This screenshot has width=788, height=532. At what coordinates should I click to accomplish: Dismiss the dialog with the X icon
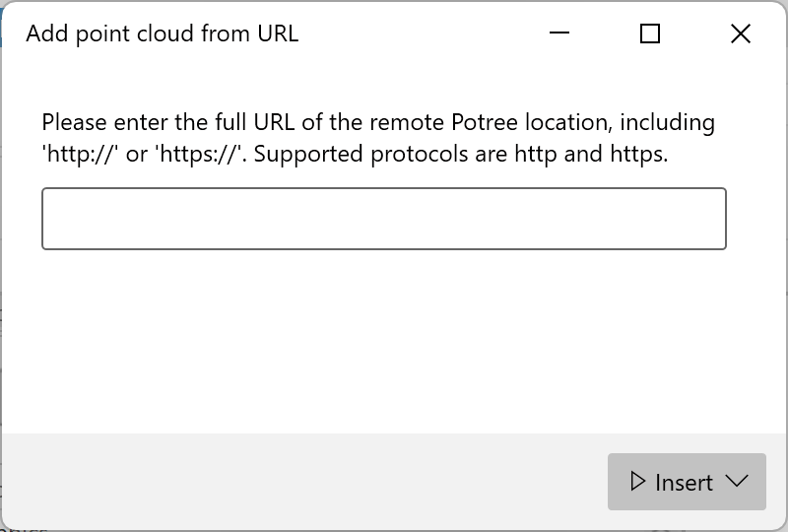741,33
